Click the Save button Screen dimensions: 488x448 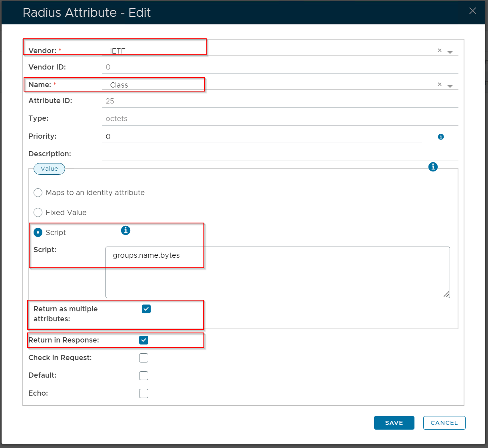[x=394, y=423]
